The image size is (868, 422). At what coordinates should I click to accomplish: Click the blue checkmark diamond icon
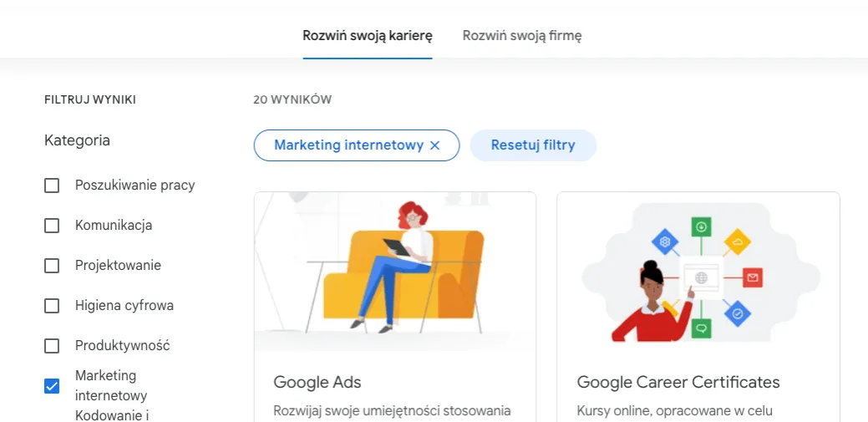738,313
